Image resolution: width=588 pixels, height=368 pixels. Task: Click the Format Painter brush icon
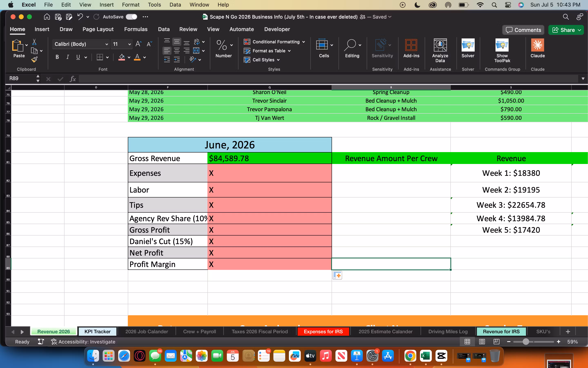tap(34, 59)
